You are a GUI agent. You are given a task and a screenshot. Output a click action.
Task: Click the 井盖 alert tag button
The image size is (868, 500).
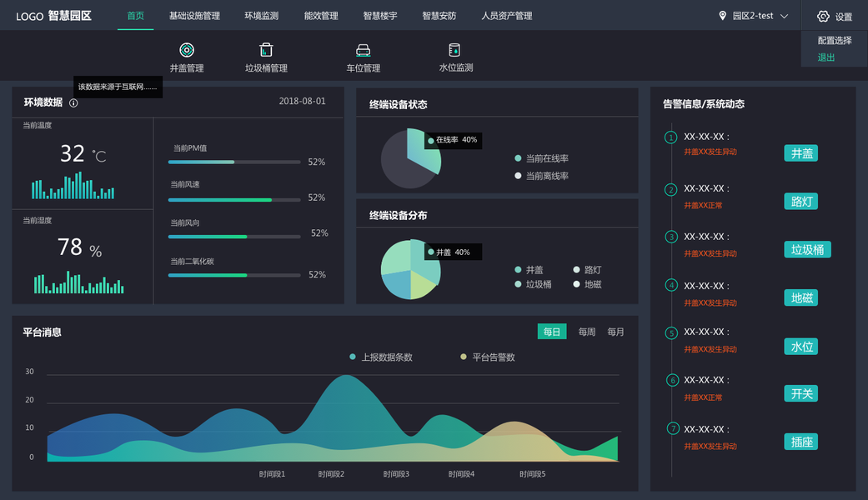coord(801,153)
